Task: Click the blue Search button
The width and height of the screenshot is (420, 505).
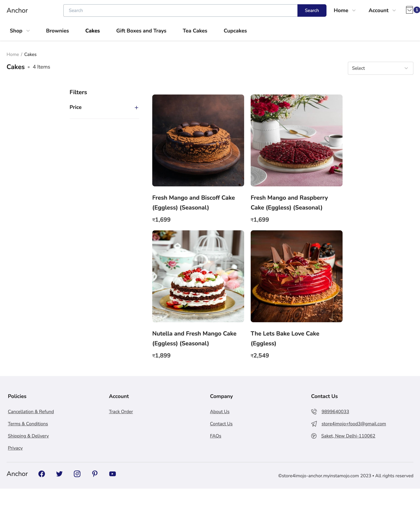Action: (x=312, y=10)
